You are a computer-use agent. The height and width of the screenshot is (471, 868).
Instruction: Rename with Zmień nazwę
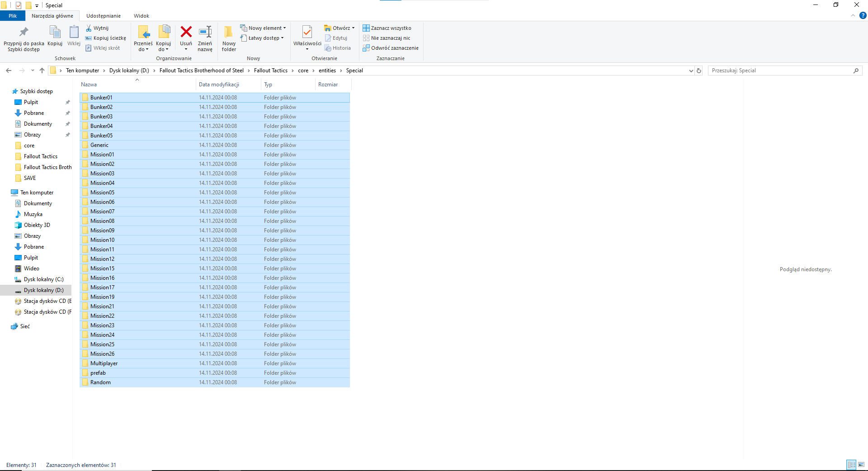(205, 39)
